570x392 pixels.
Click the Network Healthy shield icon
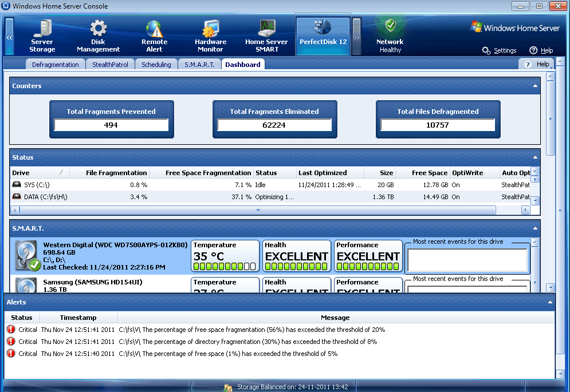(x=391, y=25)
